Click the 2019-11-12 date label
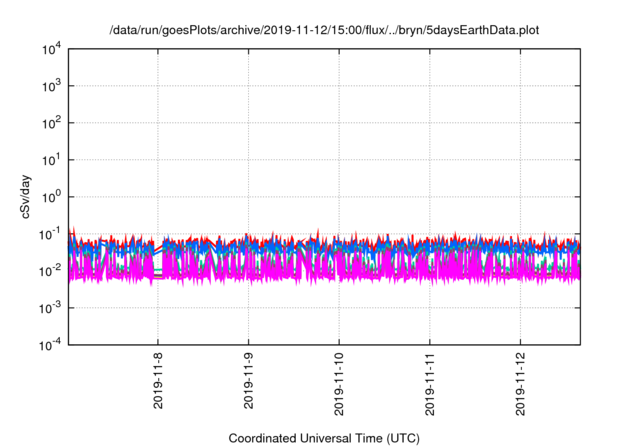640x448 pixels. (x=520, y=384)
